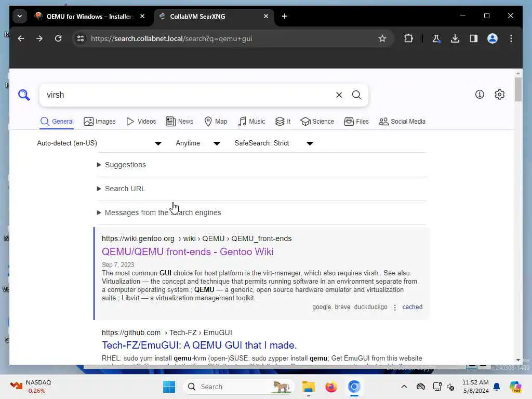Toggle the browser side panel
Viewport: 532px width, 399px height.
pos(474,38)
